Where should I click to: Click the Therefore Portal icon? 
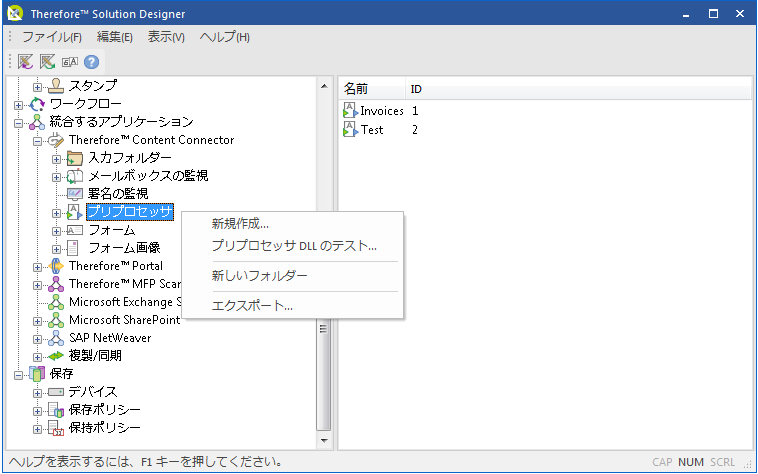click(56, 266)
